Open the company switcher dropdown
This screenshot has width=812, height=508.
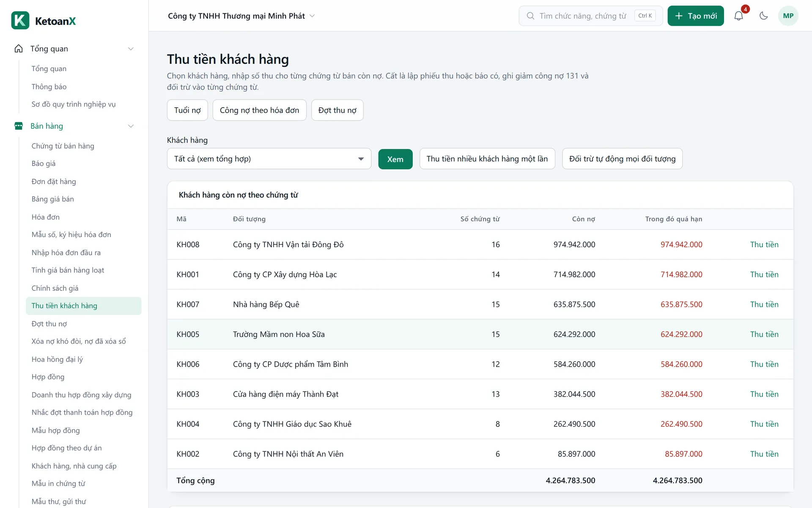[241, 16]
